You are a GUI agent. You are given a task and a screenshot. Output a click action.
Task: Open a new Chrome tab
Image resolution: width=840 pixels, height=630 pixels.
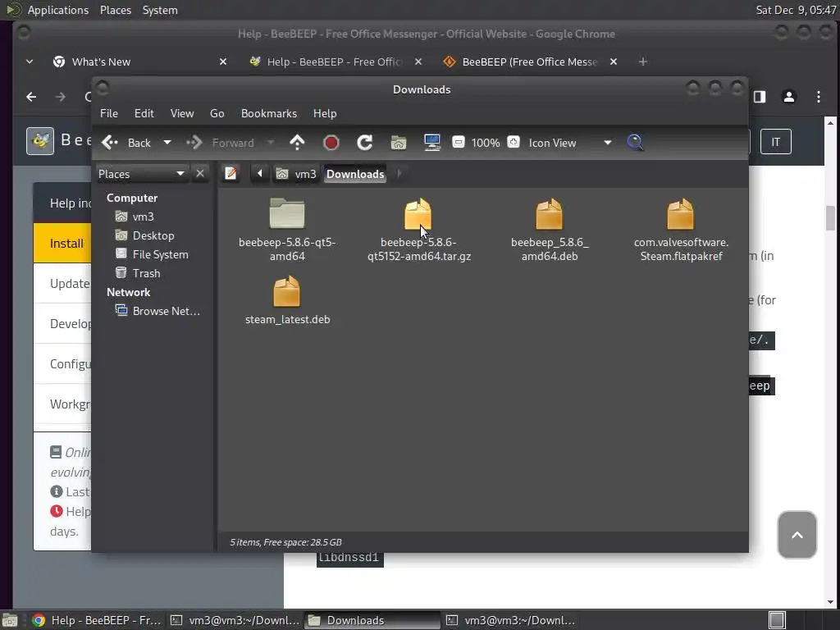coord(643,62)
